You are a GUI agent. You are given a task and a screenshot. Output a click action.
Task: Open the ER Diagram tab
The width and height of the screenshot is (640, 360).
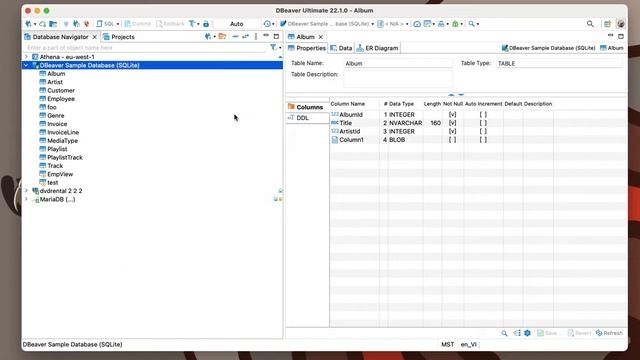click(x=377, y=48)
